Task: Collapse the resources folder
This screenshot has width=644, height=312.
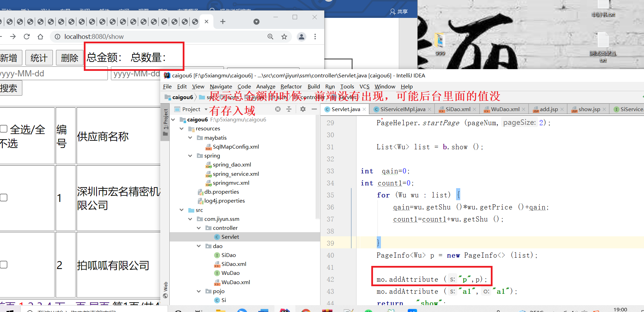Action: [x=182, y=129]
